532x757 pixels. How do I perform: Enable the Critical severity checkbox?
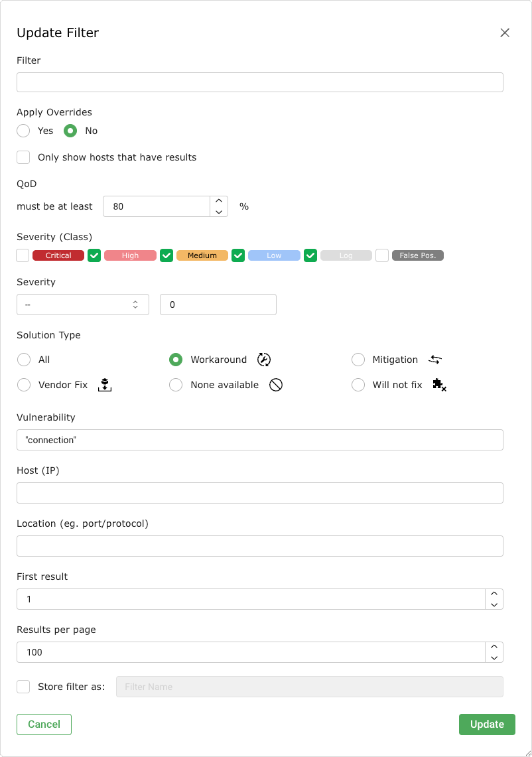pyautogui.click(x=23, y=255)
